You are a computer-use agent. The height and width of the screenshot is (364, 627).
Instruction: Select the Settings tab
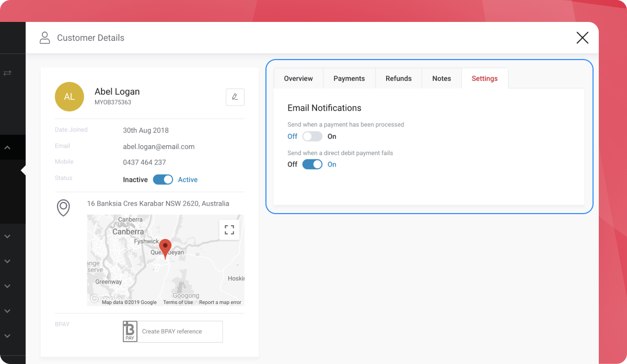485,78
